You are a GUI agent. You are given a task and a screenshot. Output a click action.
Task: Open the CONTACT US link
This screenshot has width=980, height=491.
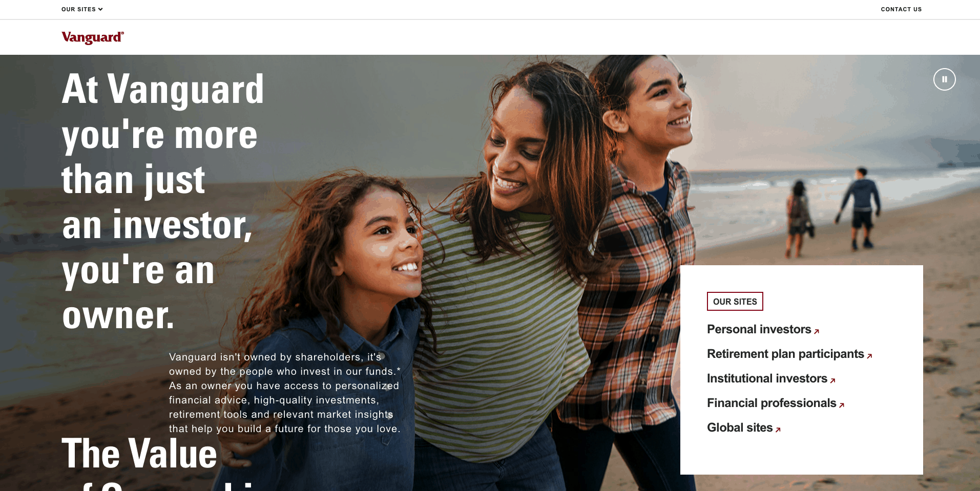[x=901, y=9]
